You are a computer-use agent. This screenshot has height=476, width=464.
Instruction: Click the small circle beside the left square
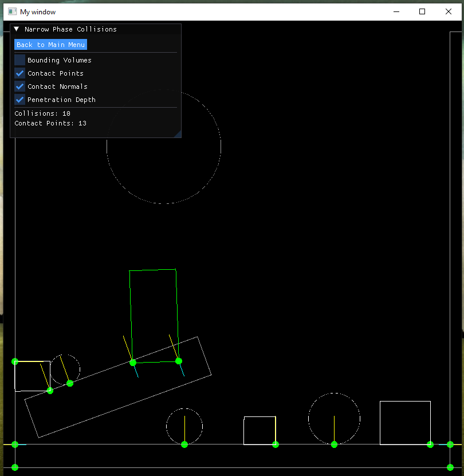point(65,371)
